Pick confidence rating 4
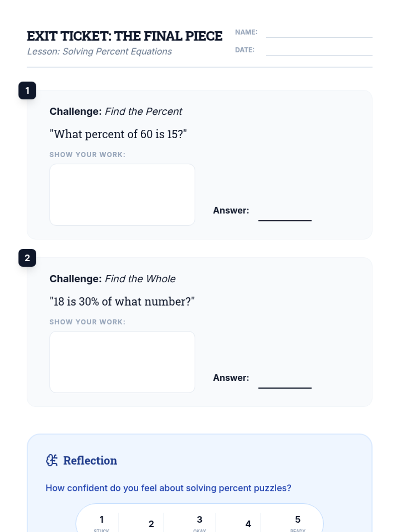Image resolution: width=399 pixels, height=532 pixels. pos(248,524)
